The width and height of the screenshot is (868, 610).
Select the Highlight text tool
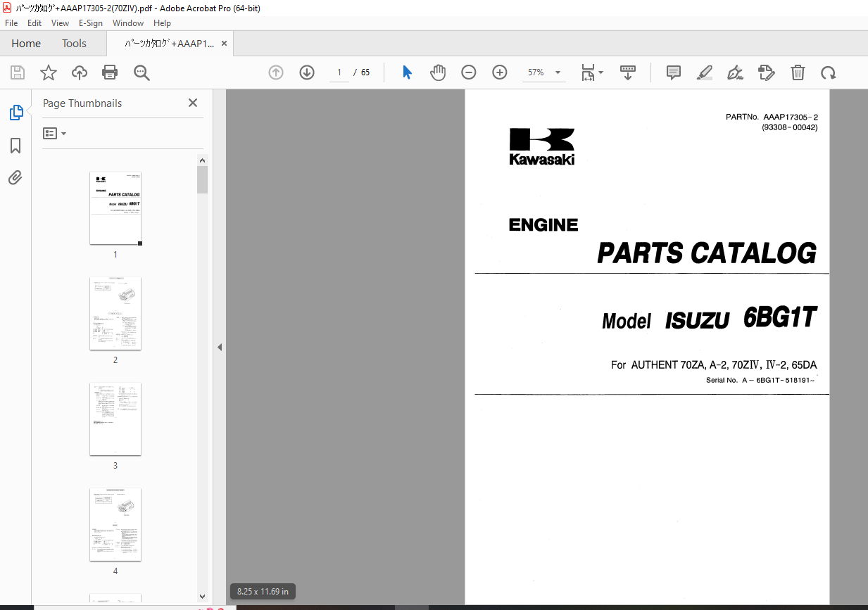tap(704, 72)
